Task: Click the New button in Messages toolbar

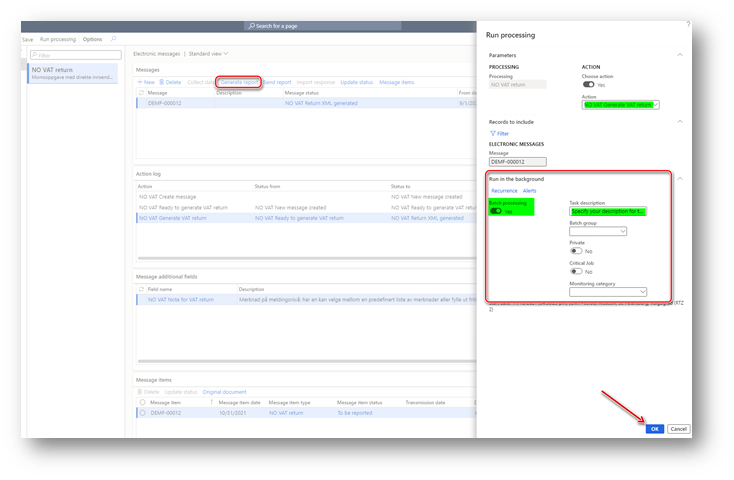Action: pyautogui.click(x=146, y=82)
